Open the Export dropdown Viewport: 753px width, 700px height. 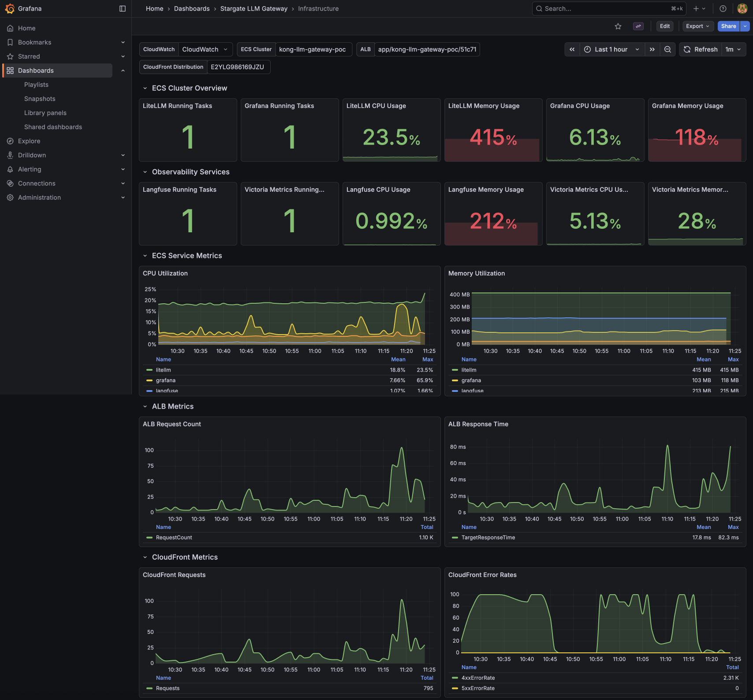click(x=698, y=26)
